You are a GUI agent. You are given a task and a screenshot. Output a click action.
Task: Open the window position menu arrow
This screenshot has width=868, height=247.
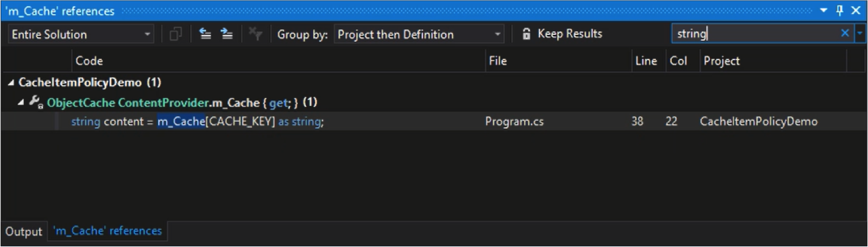tap(824, 10)
